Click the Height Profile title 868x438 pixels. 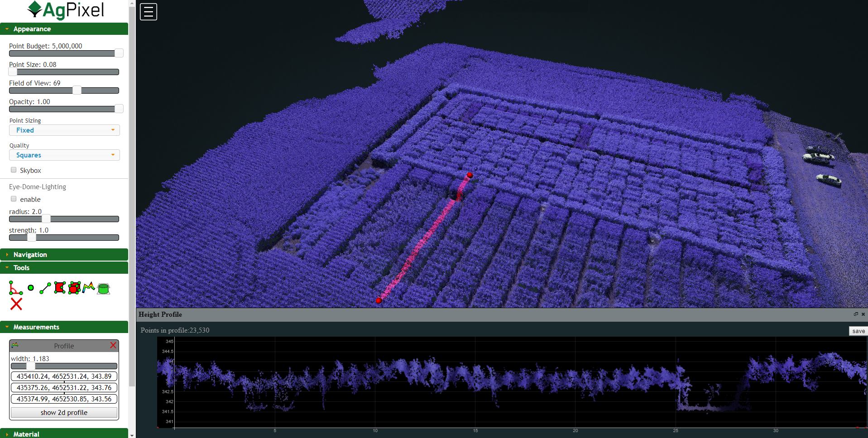tap(160, 314)
